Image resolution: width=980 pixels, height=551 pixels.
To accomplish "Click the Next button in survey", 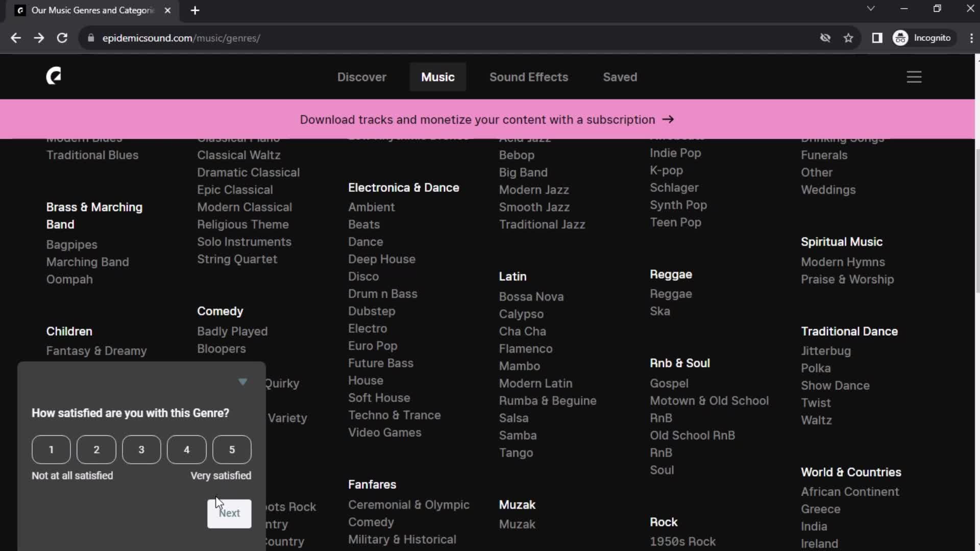I will coord(229,513).
